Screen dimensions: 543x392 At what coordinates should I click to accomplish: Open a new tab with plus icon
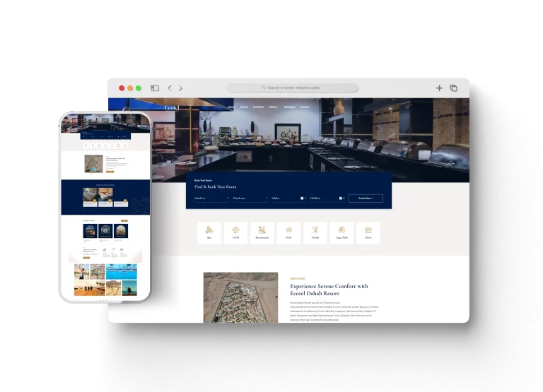click(439, 88)
